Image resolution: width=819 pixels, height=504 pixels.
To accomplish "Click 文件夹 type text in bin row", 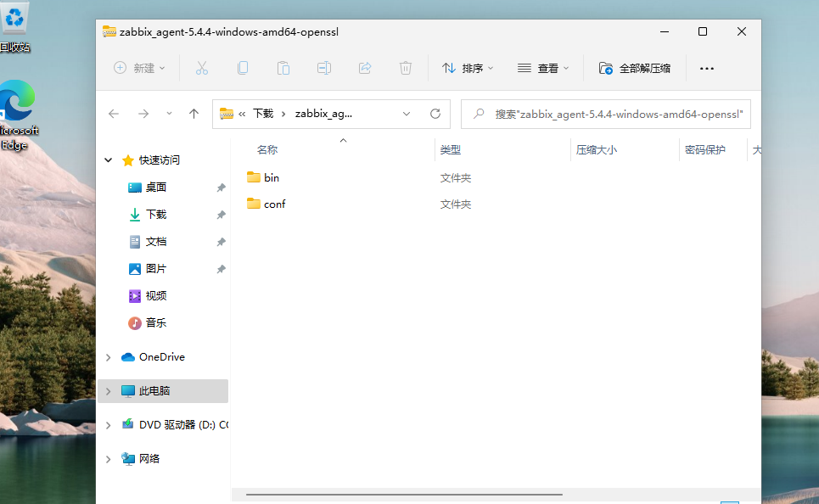I will (456, 178).
